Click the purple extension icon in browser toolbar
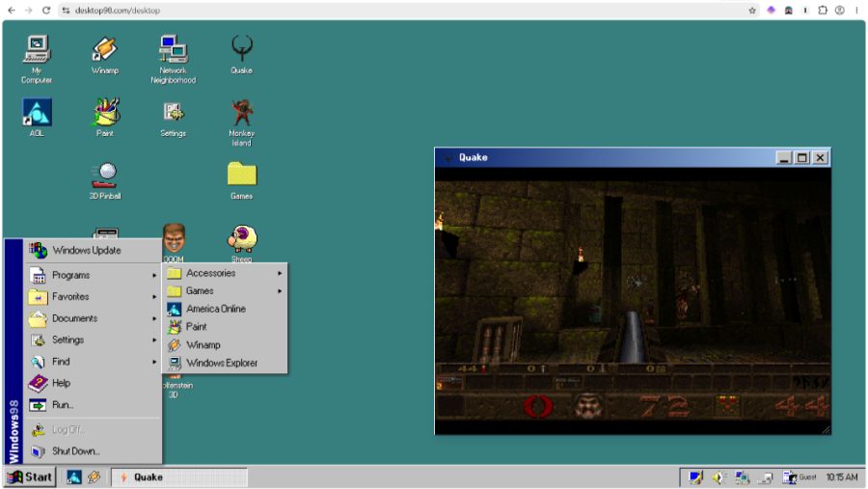The width and height of the screenshot is (868, 489). [772, 10]
